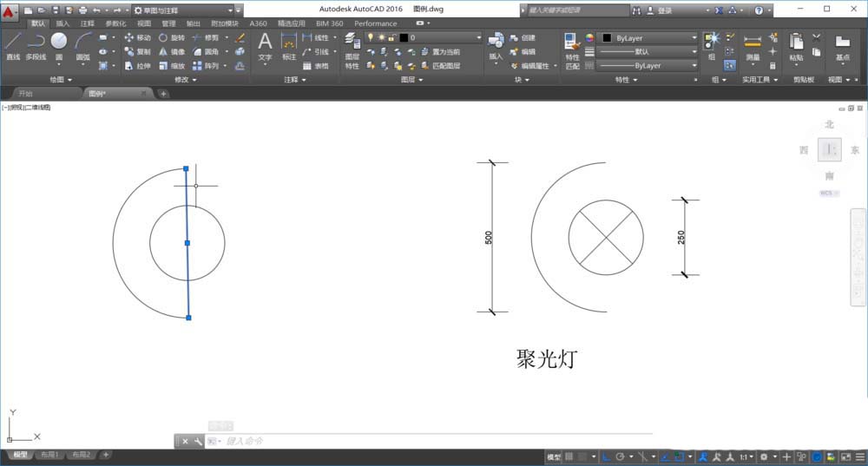Toggle grid display in status bar
Viewport: 868px width, 466px height.
tap(570, 456)
